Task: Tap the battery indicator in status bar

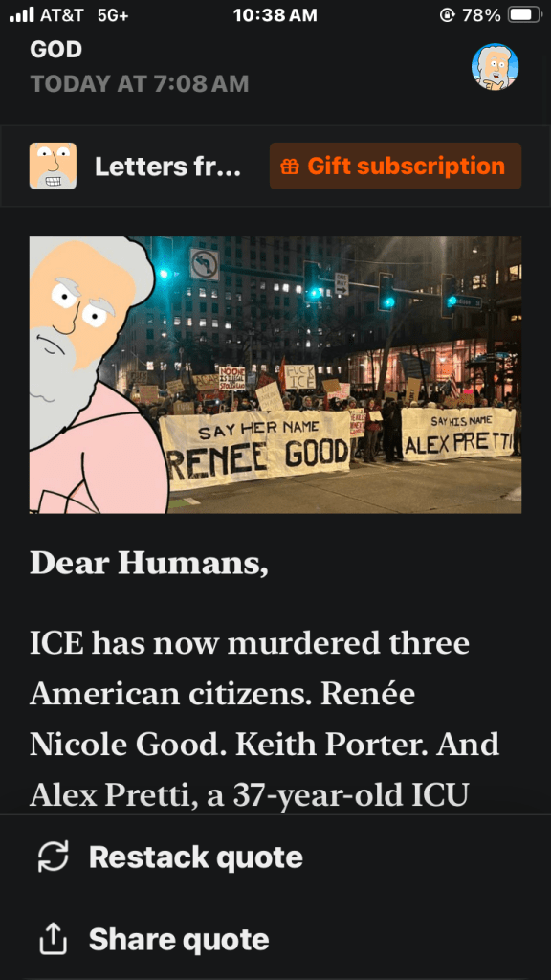Action: coord(523,15)
